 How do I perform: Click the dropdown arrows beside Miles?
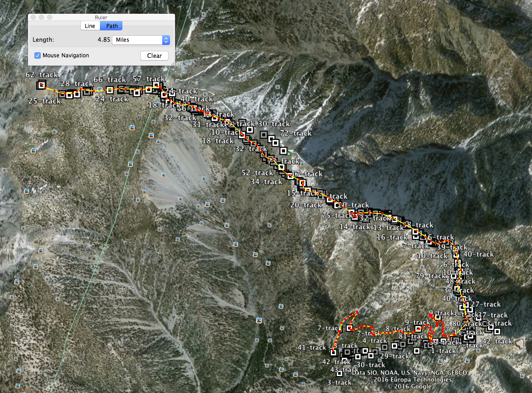pos(166,40)
